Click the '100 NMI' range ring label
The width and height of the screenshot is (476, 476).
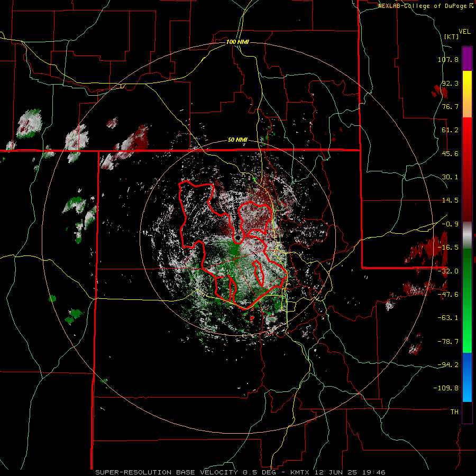click(x=237, y=42)
